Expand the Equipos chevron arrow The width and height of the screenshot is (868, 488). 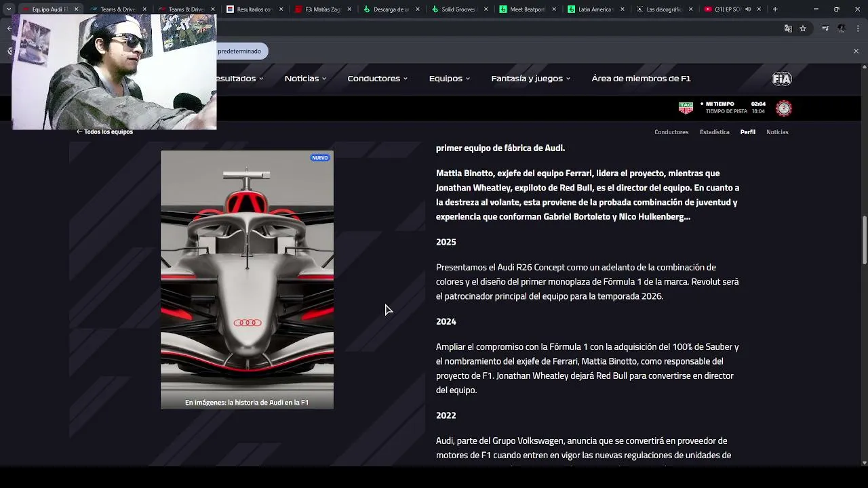point(467,79)
